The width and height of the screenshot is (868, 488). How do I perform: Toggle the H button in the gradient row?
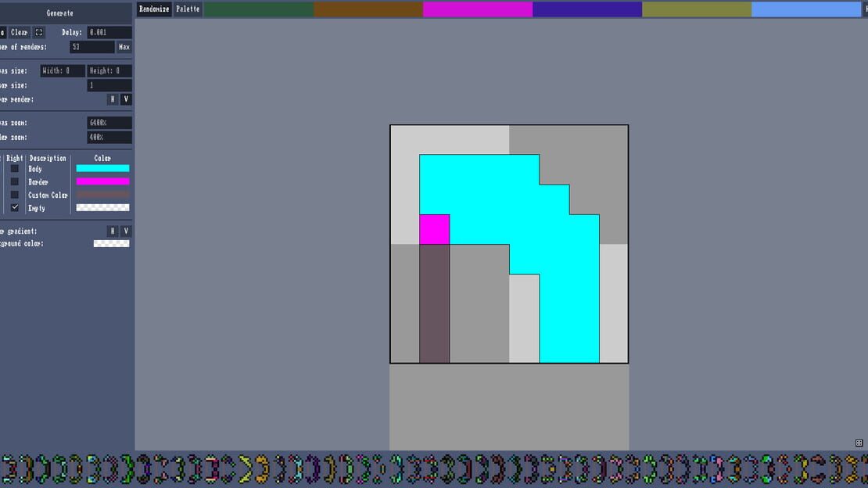click(x=113, y=231)
